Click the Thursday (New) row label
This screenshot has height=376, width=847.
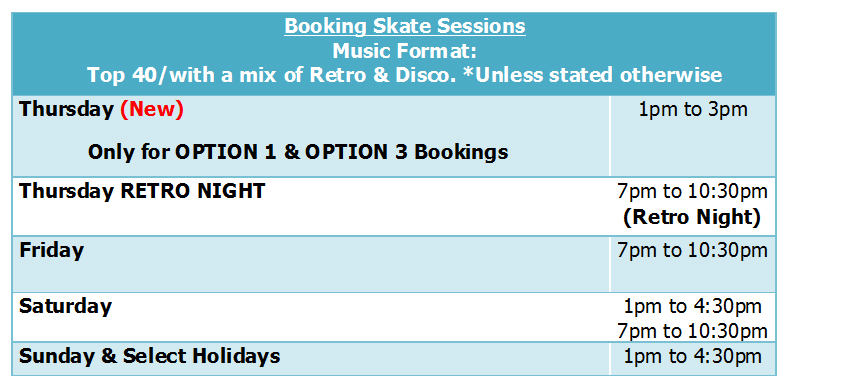pos(102,110)
